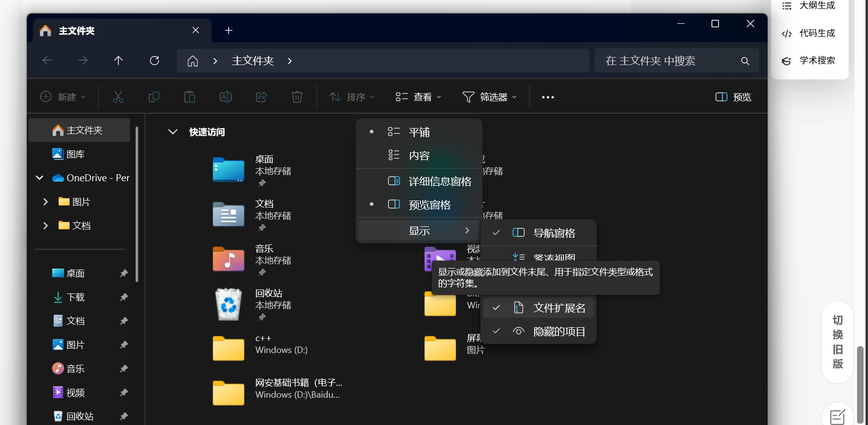Open the three-dot more options menu

[x=548, y=97]
